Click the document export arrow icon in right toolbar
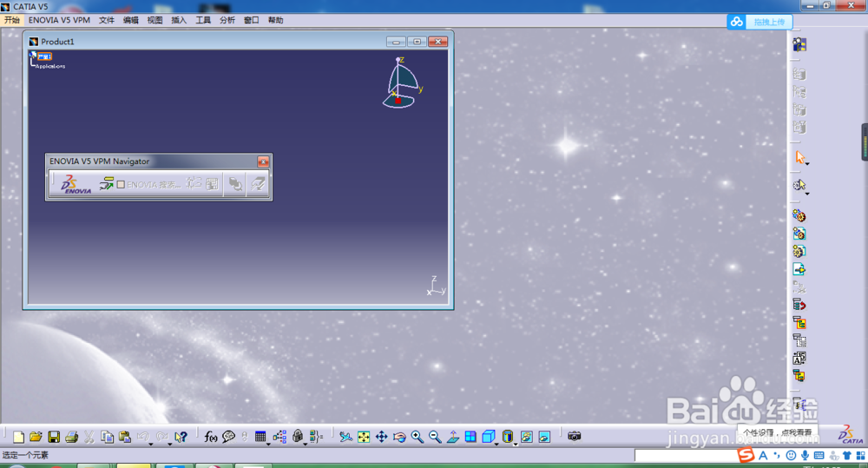 point(799,269)
